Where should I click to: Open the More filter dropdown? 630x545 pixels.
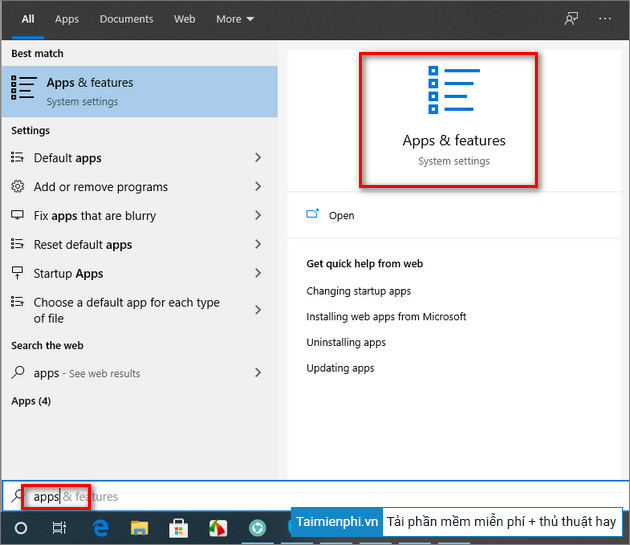[235, 19]
